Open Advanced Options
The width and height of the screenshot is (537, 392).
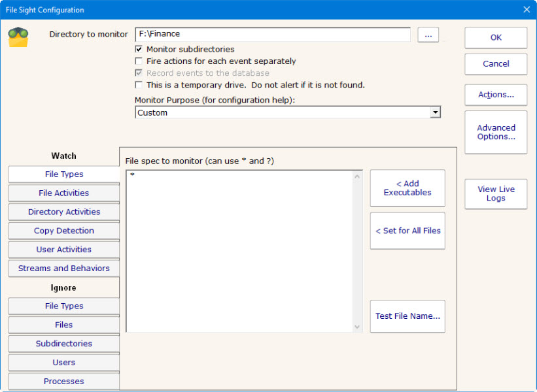(x=496, y=132)
